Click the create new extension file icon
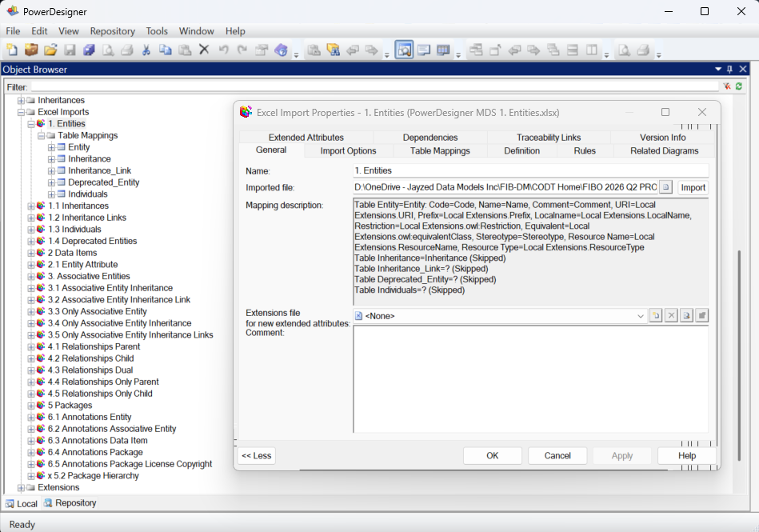The width and height of the screenshot is (759, 532). click(x=655, y=316)
